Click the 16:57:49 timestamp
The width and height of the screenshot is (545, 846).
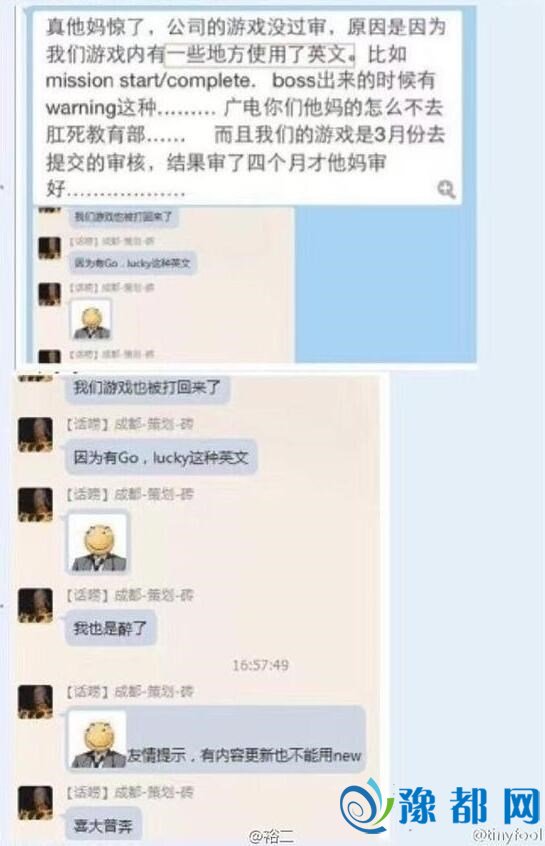point(261,665)
